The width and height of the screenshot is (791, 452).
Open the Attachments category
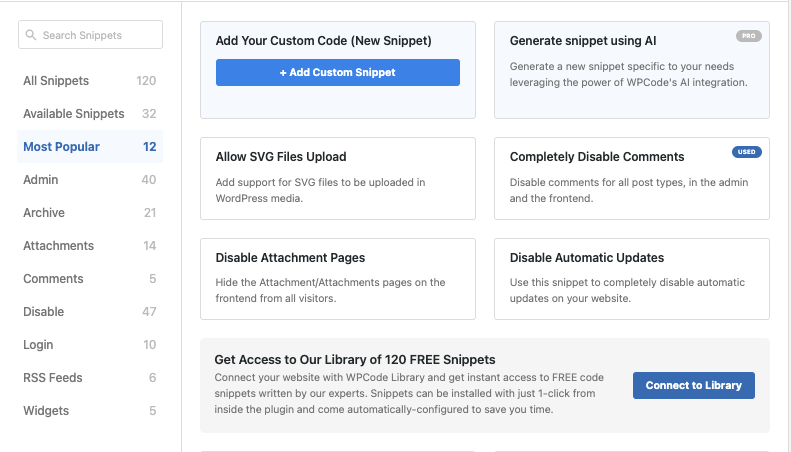pos(90,246)
